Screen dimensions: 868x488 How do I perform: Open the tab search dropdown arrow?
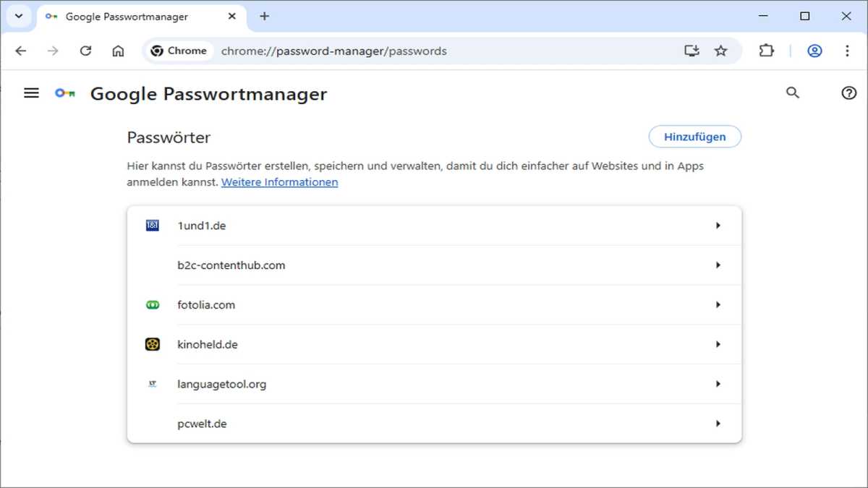coord(19,16)
